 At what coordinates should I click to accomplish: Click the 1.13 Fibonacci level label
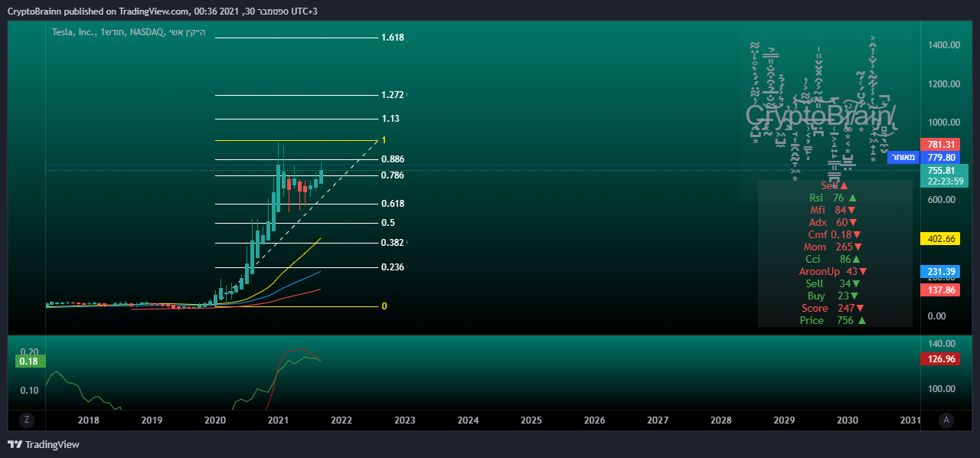[x=390, y=119]
